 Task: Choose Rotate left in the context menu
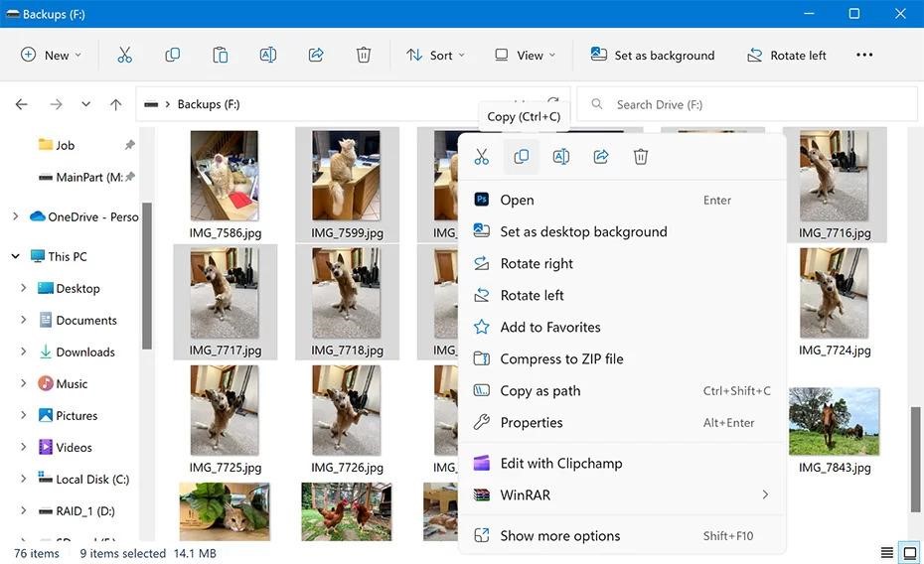coord(622,296)
